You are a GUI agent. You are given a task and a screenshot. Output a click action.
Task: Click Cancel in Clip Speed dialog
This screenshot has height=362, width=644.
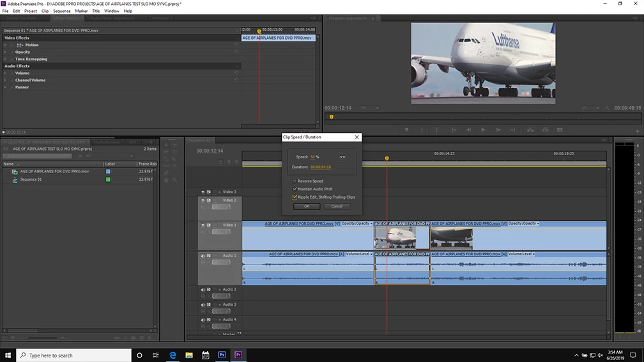pyautogui.click(x=337, y=206)
